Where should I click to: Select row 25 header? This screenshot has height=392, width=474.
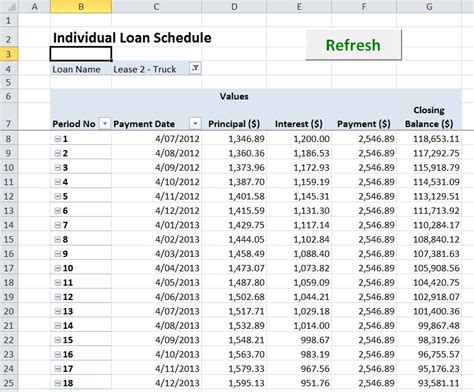(9, 383)
